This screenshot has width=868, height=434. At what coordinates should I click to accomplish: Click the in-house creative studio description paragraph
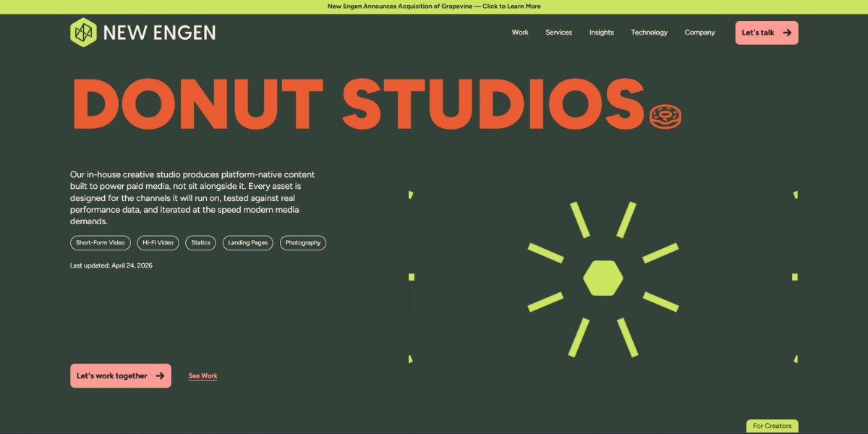(192, 198)
